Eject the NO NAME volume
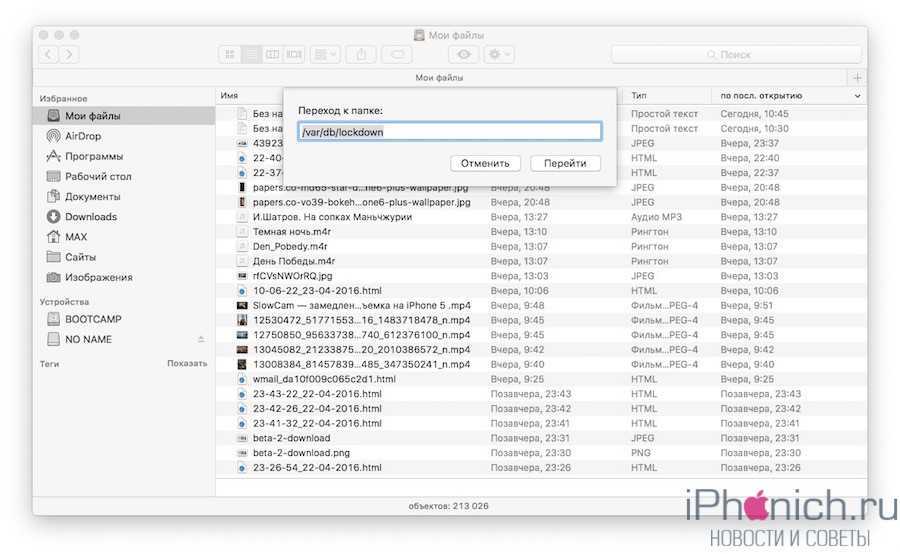900x554 pixels. 200,340
